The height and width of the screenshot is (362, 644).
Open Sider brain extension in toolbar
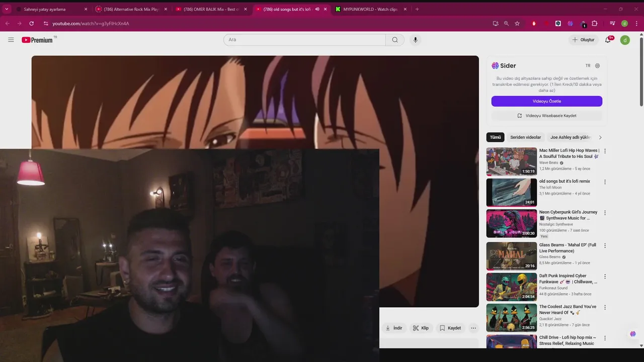pyautogui.click(x=570, y=23)
